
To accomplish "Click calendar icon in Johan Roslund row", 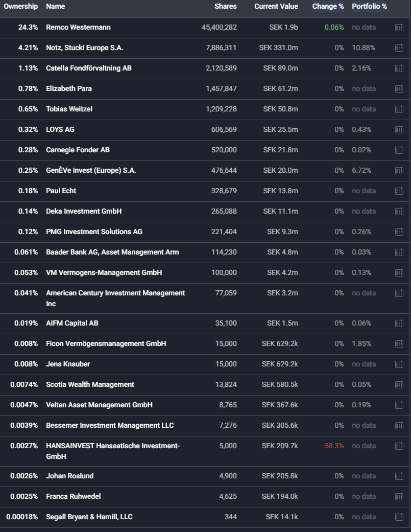I will tap(399, 476).
